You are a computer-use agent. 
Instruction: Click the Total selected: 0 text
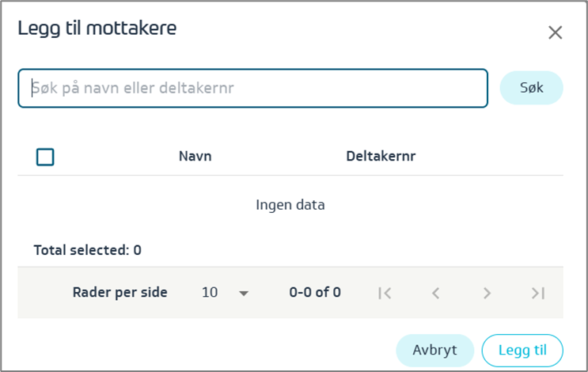[87, 251]
